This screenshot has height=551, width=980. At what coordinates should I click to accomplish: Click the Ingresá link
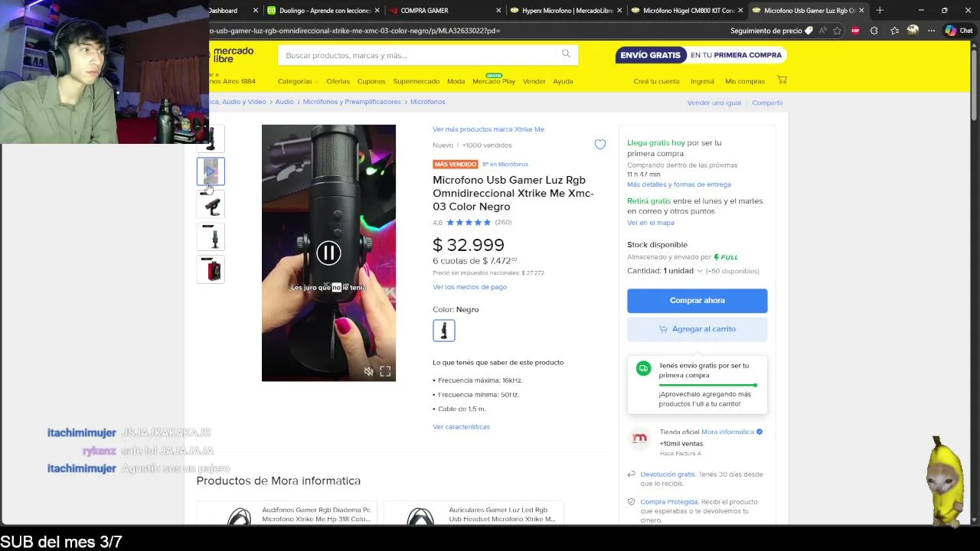(702, 81)
